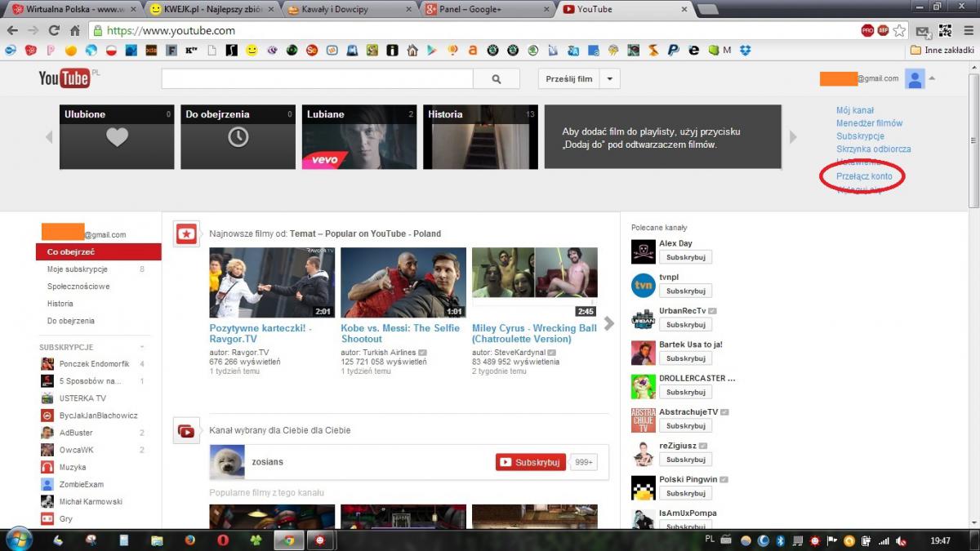Open Skrzynka odbiorcza link
The image size is (980, 551).
tap(874, 149)
